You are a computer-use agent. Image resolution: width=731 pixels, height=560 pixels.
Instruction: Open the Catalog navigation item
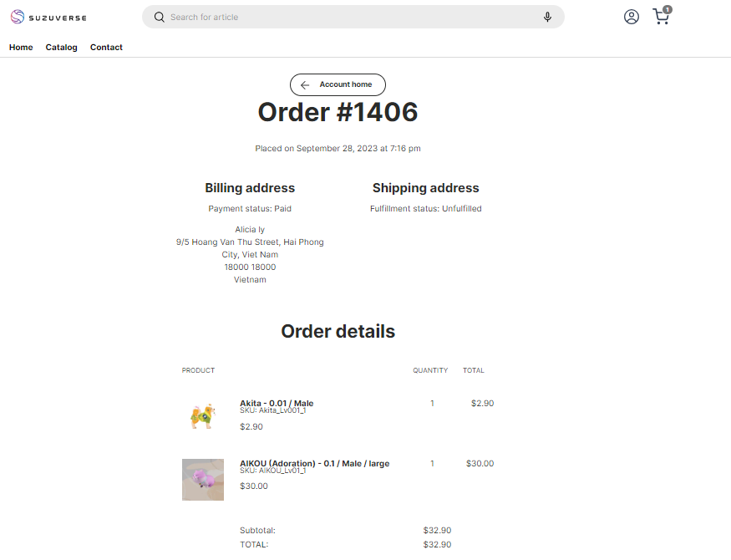coord(61,48)
